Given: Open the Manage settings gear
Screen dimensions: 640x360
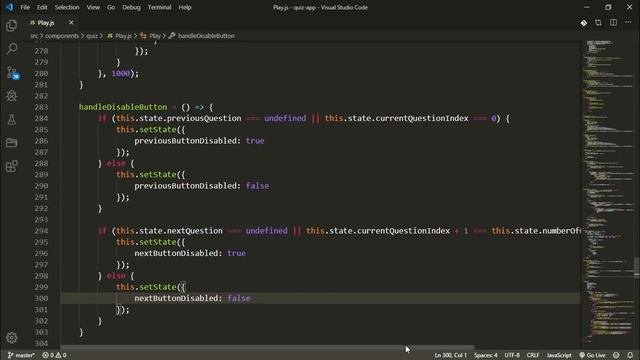Looking at the screenshot, I should (11, 338).
